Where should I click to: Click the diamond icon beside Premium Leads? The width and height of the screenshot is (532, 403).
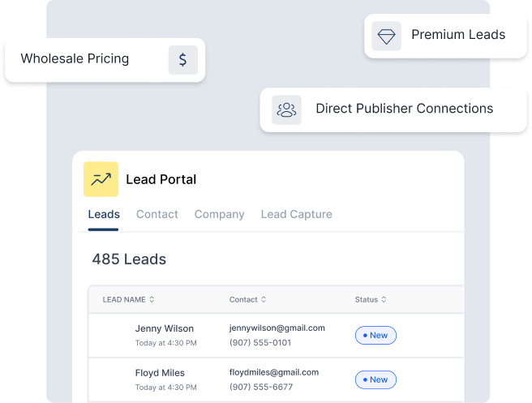click(x=386, y=36)
